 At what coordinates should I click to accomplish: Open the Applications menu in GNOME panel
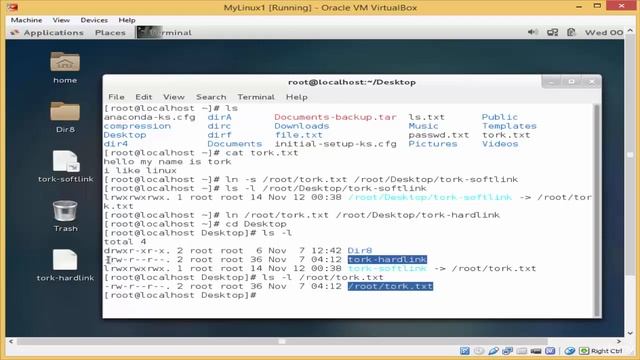pos(53,32)
